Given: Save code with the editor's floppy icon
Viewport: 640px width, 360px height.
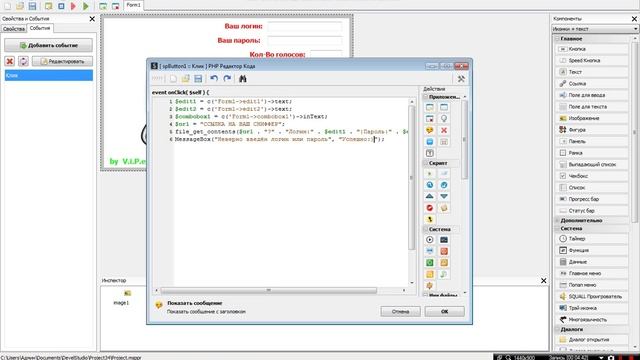Looking at the screenshot, I should pos(198,78).
